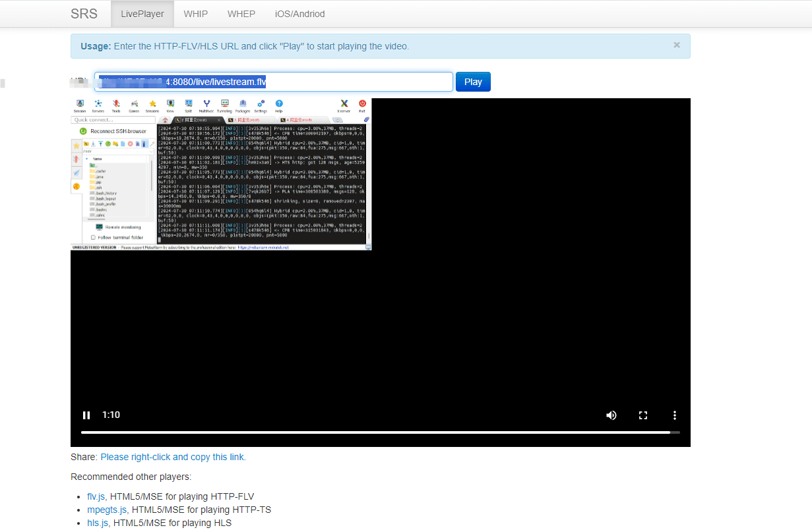This screenshot has width=812, height=532.
Task: Tick the Follow terminal folder checkbox
Action: (92, 237)
